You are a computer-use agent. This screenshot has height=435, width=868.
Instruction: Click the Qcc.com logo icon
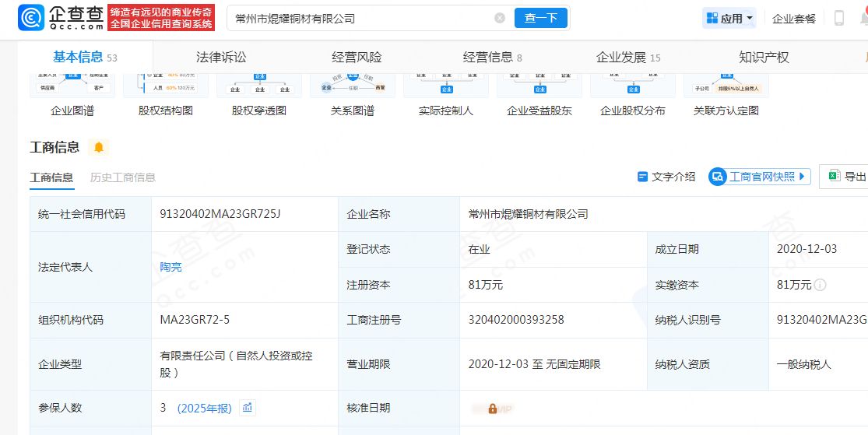click(x=32, y=18)
